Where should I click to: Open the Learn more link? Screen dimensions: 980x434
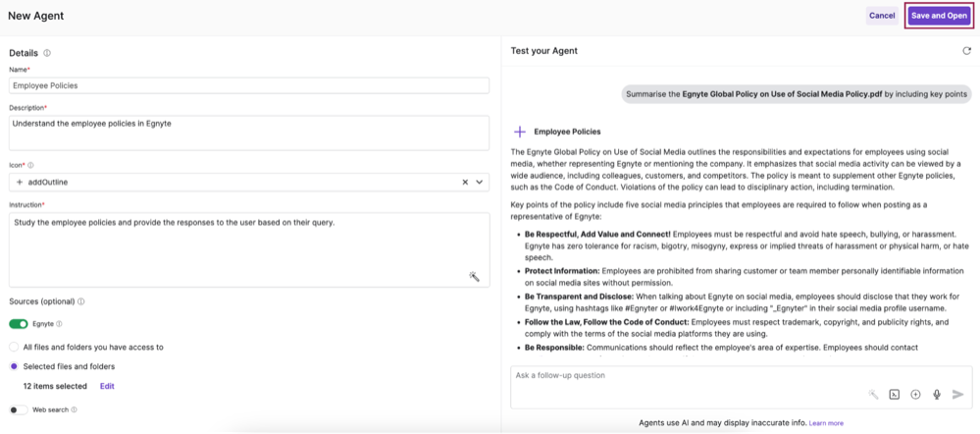pos(826,423)
